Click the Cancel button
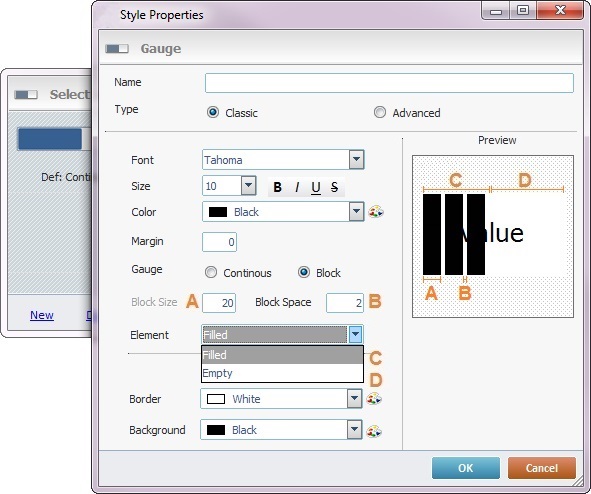591x494 pixels. click(542, 468)
